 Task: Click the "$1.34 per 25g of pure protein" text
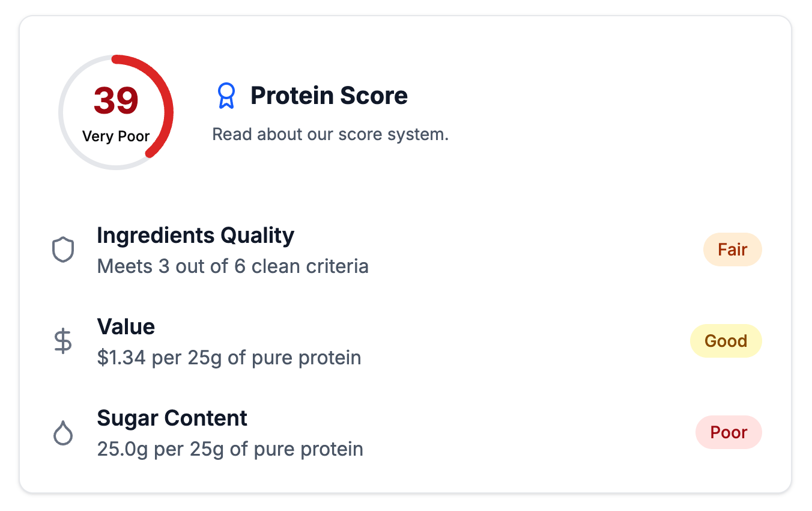pos(229,358)
